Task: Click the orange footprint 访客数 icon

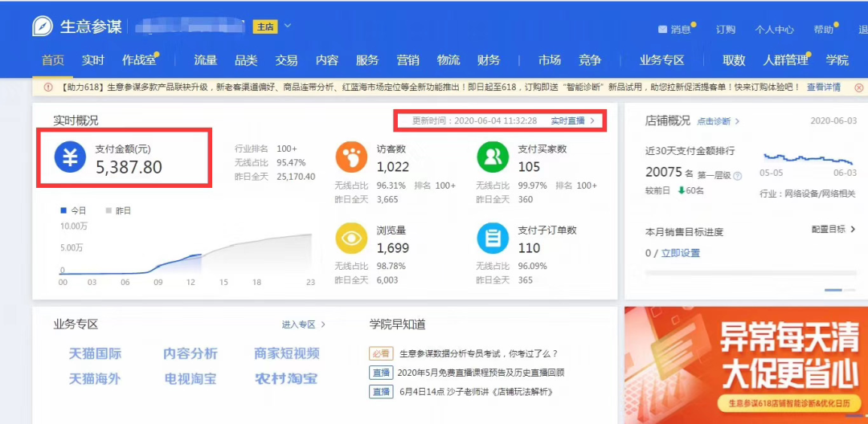Action: tap(351, 157)
